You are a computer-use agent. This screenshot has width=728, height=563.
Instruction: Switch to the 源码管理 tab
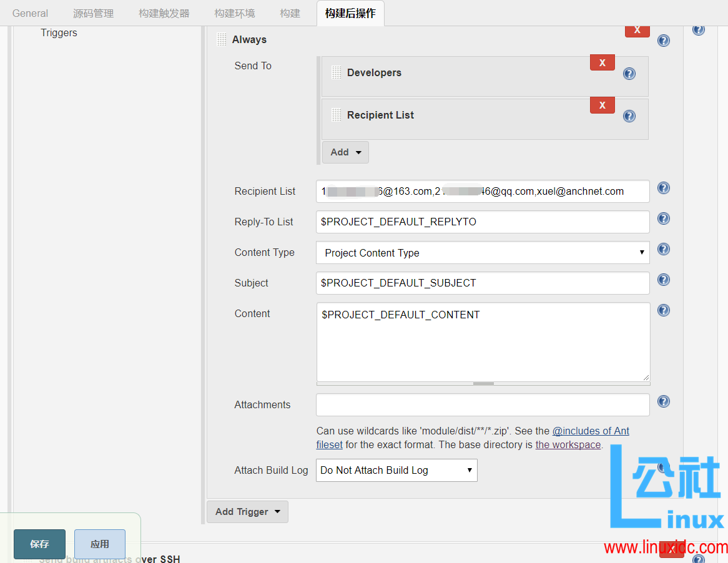tap(93, 13)
